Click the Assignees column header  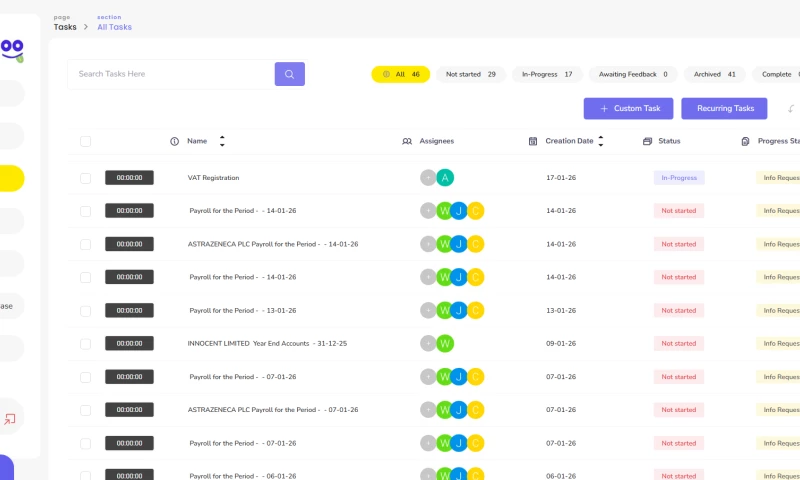[x=437, y=141]
